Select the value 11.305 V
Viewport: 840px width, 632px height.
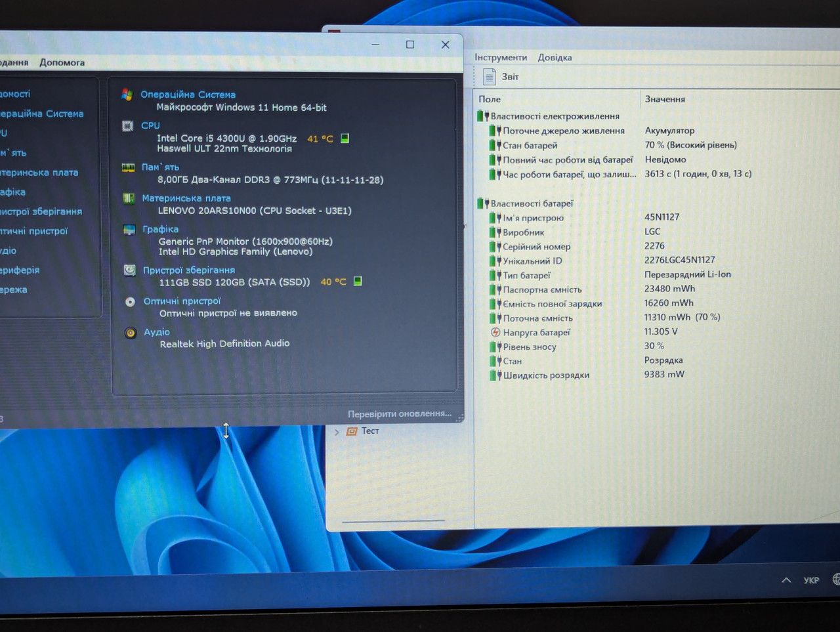[661, 331]
